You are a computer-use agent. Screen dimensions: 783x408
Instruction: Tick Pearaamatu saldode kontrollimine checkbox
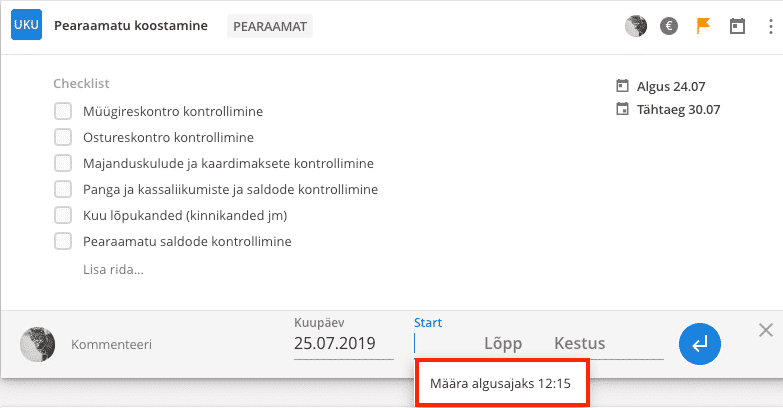pyautogui.click(x=63, y=241)
